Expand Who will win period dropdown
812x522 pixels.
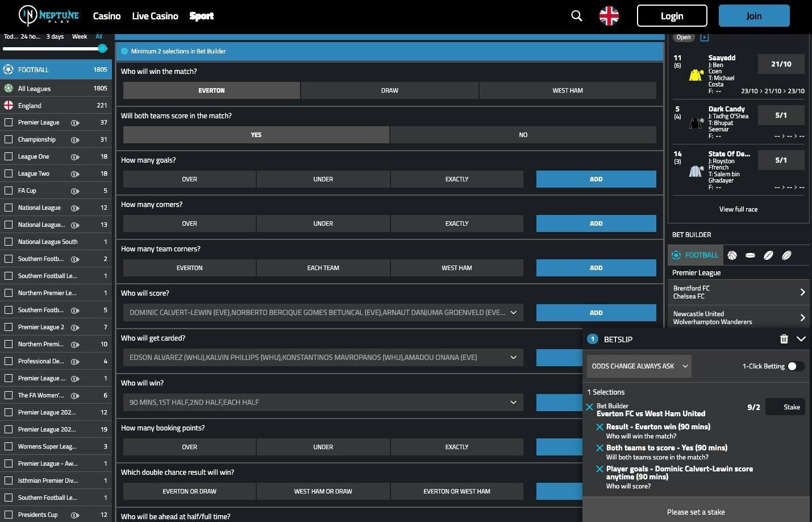[x=323, y=403]
